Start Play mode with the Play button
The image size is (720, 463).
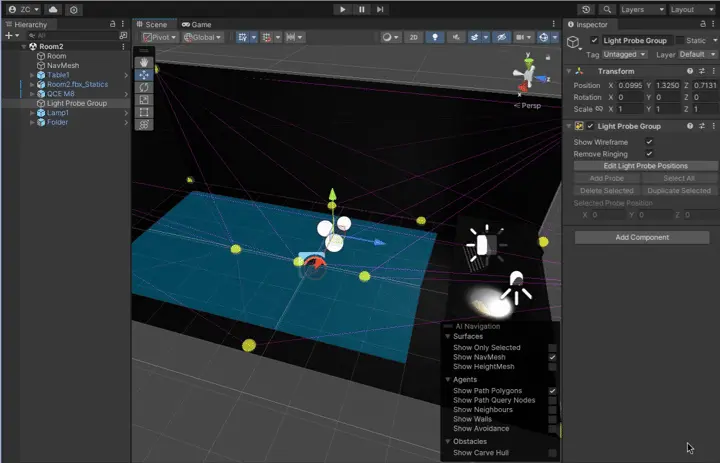pyautogui.click(x=342, y=9)
